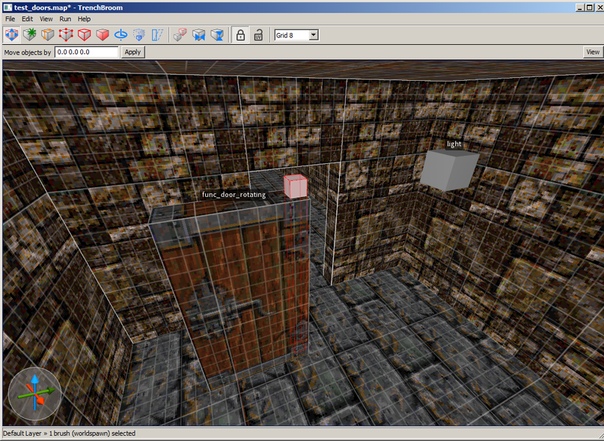Click the Apply button
This screenshot has width=604, height=441.
pos(133,52)
